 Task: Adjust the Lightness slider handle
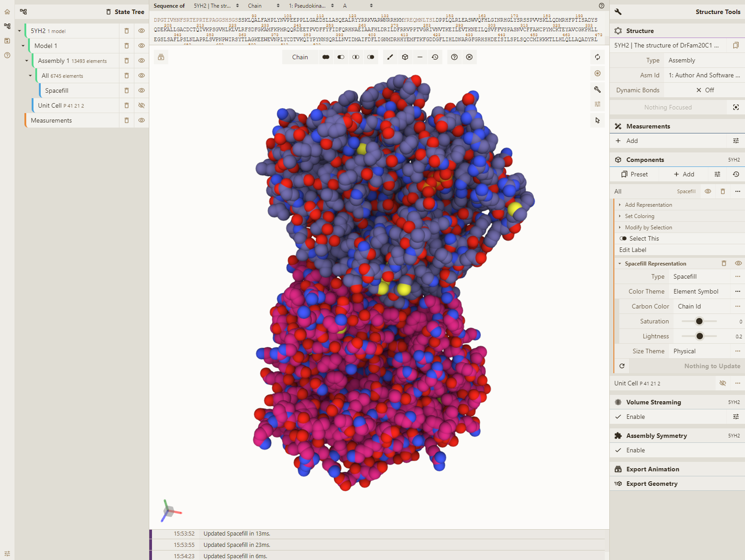(700, 336)
